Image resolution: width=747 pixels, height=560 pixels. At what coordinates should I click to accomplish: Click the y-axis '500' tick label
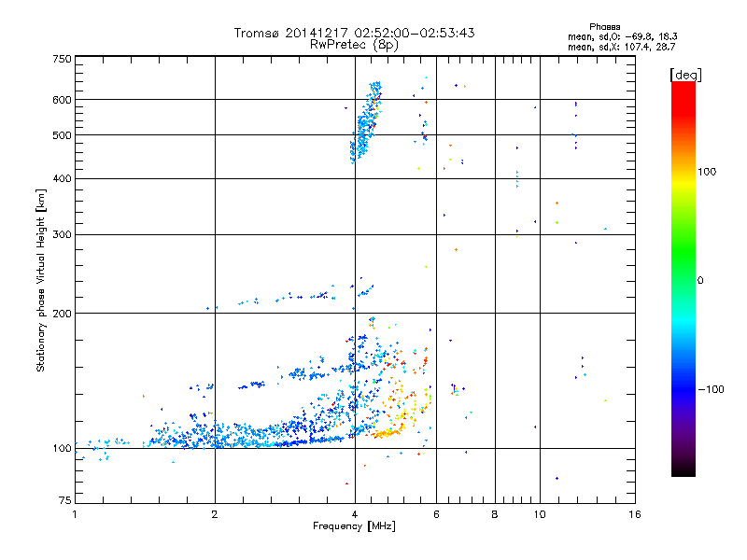point(62,135)
